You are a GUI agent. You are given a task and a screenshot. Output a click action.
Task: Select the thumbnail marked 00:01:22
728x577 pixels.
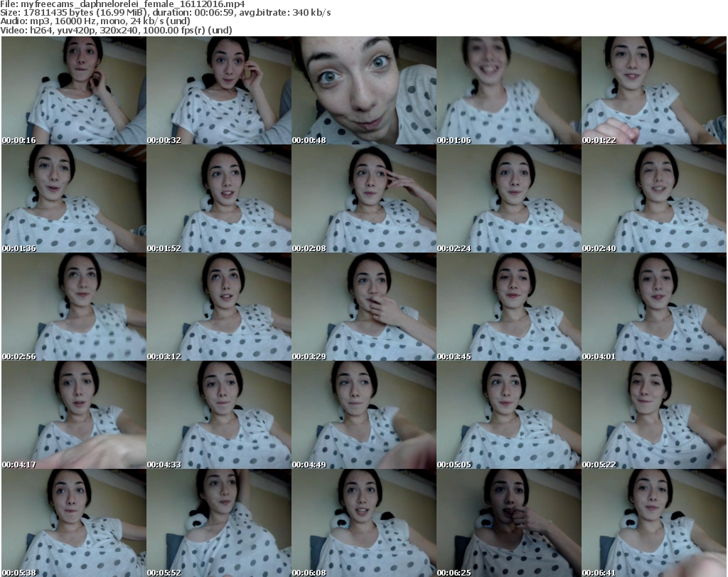click(x=653, y=90)
